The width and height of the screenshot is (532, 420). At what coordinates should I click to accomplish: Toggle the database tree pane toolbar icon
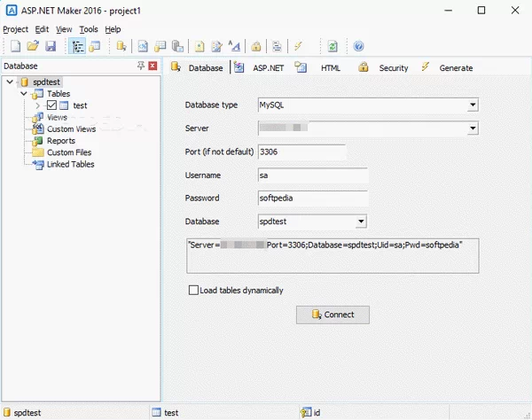[x=77, y=46]
